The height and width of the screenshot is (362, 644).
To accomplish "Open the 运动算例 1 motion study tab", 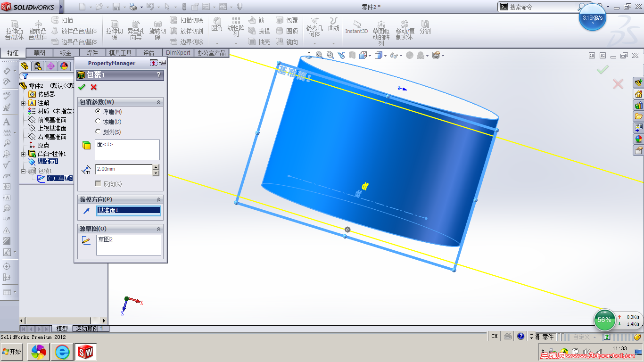I will tap(90, 329).
